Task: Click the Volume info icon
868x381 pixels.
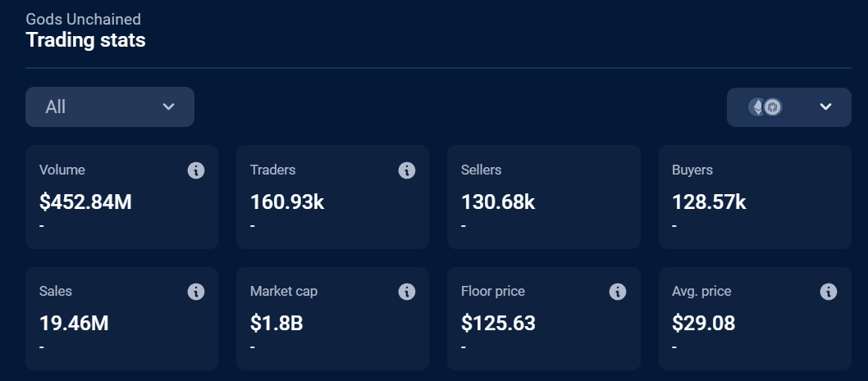Action: 195,170
